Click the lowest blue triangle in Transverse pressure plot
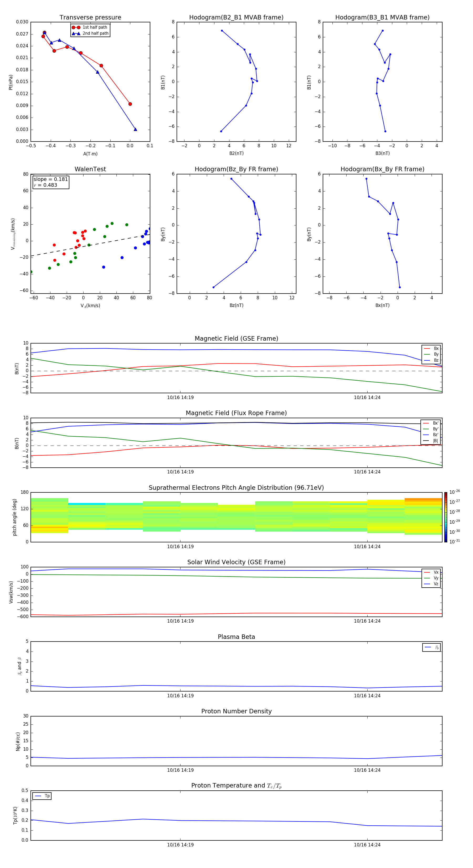This screenshot has height=868, width=473. pyautogui.click(x=135, y=129)
